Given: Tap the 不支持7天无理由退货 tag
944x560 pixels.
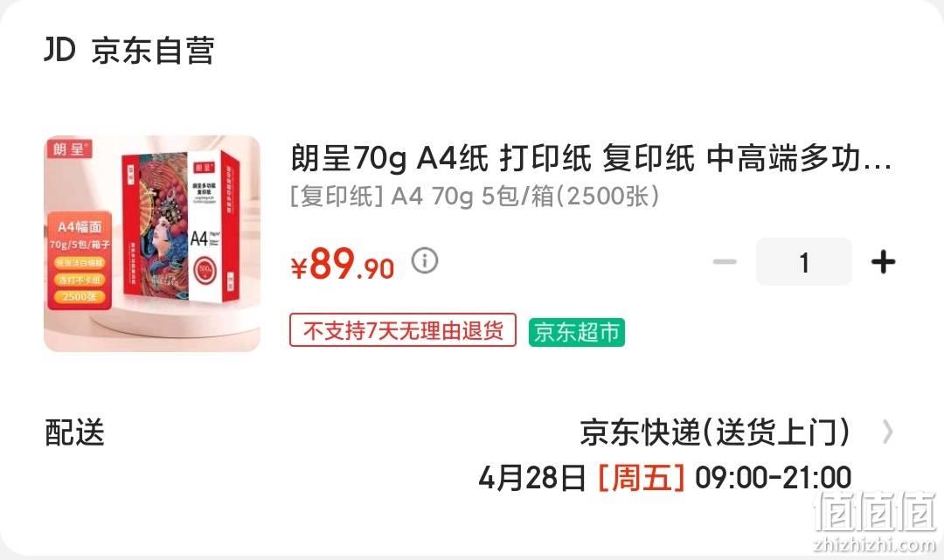Looking at the screenshot, I should [403, 330].
